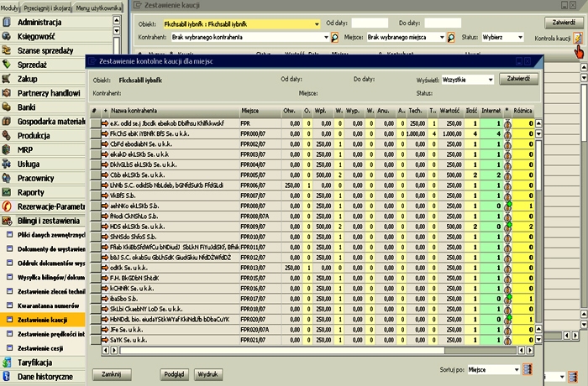
Task: Click the Internet status icon in row FPR008/07
Action: [507, 206]
